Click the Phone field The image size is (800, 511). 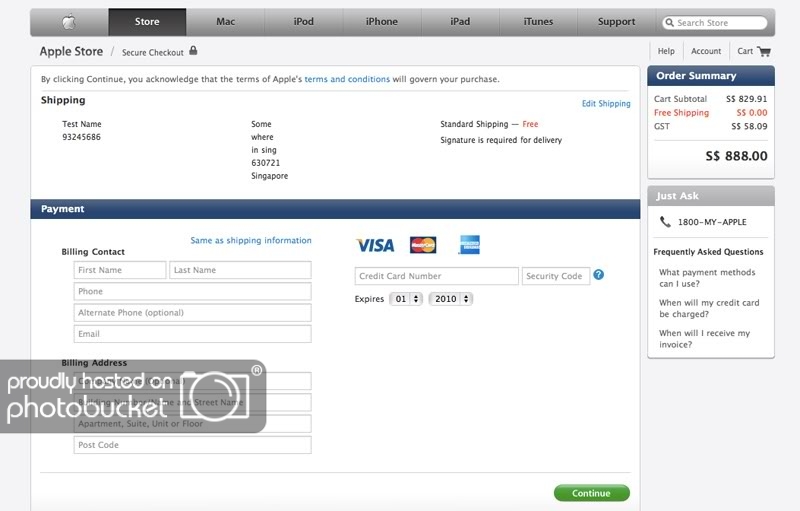tap(192, 291)
